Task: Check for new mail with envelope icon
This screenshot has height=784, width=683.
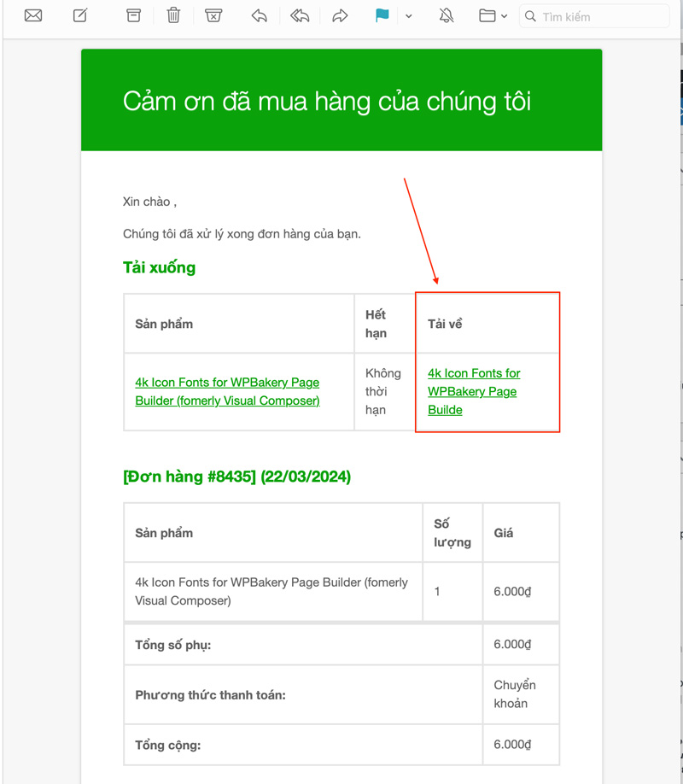Action: [32, 15]
